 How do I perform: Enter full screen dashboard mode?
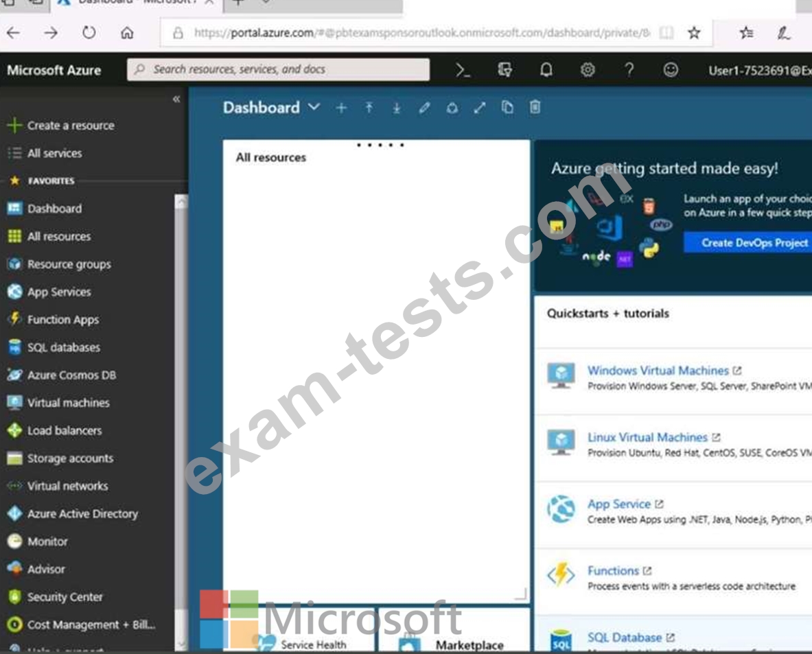click(480, 108)
